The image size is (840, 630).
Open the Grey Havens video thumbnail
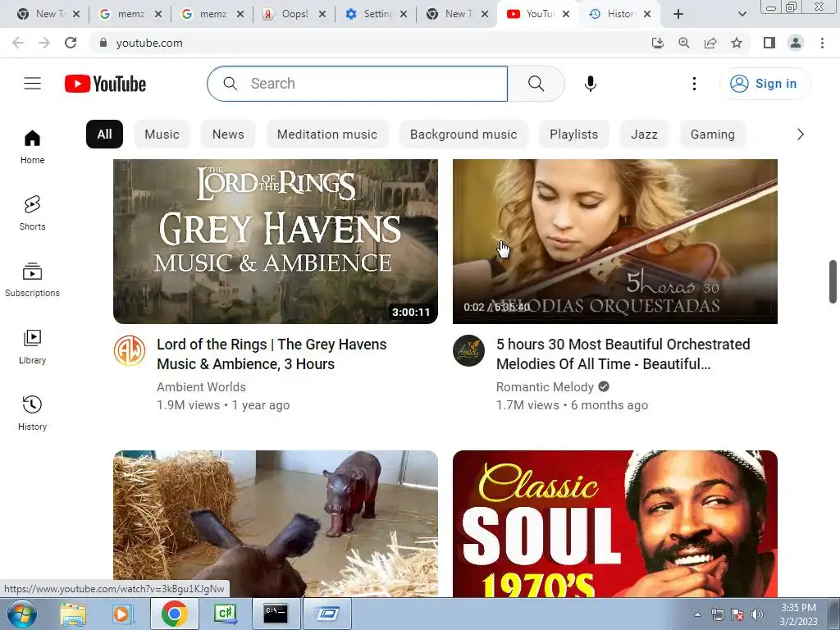point(276,241)
